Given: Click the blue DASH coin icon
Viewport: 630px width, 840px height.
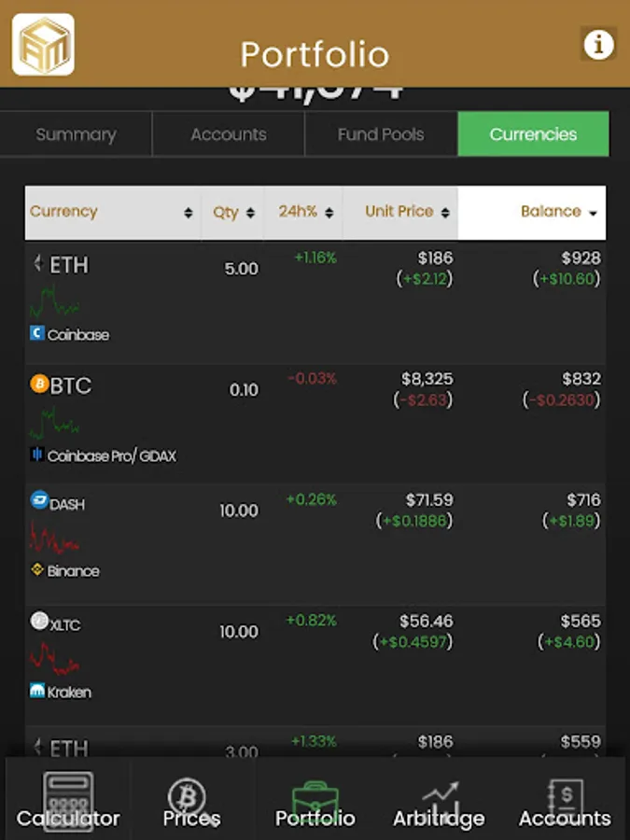Looking at the screenshot, I should tap(39, 500).
